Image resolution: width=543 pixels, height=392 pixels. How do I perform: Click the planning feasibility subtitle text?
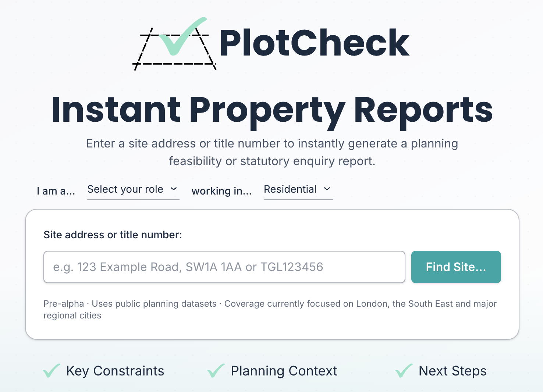click(272, 152)
